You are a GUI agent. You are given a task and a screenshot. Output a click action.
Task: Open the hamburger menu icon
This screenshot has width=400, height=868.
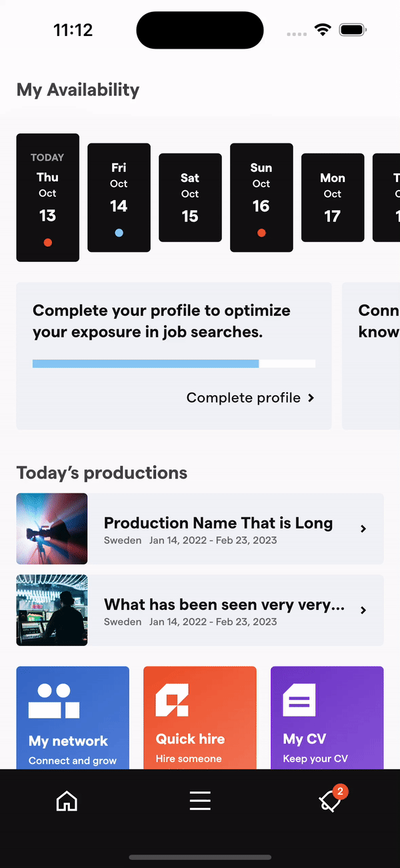point(200,801)
